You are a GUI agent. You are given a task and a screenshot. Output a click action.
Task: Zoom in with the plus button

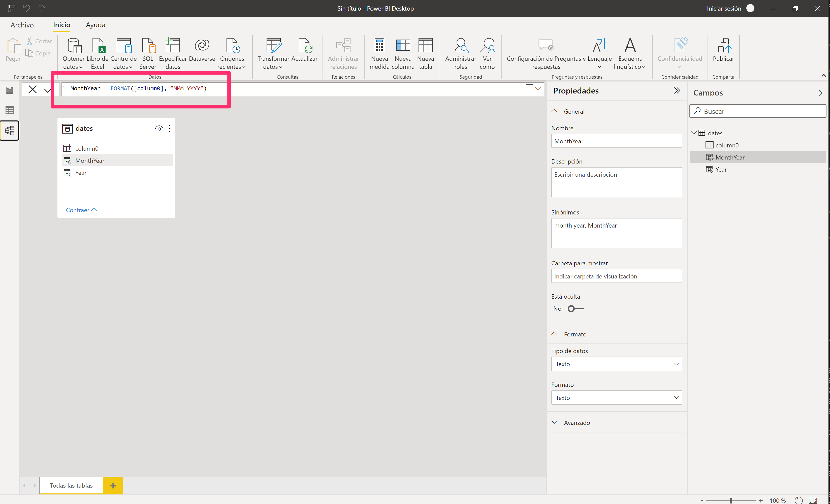tap(761, 500)
